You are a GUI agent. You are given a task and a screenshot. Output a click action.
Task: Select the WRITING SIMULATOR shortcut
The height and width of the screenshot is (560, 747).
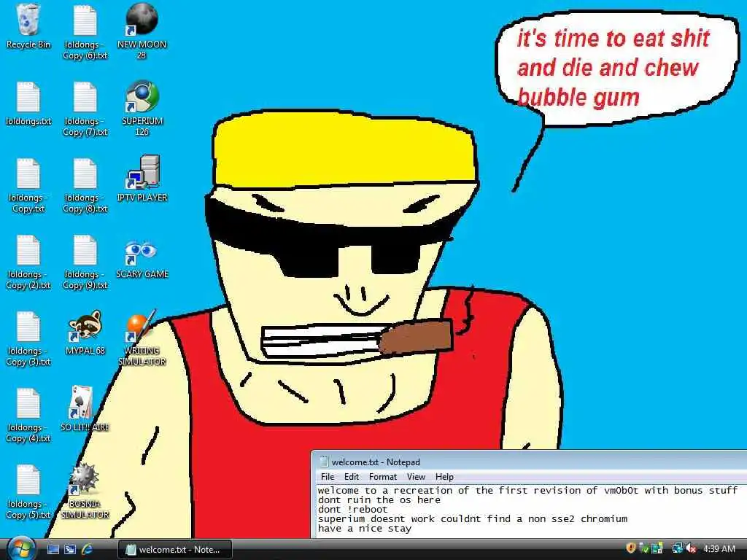point(142,338)
